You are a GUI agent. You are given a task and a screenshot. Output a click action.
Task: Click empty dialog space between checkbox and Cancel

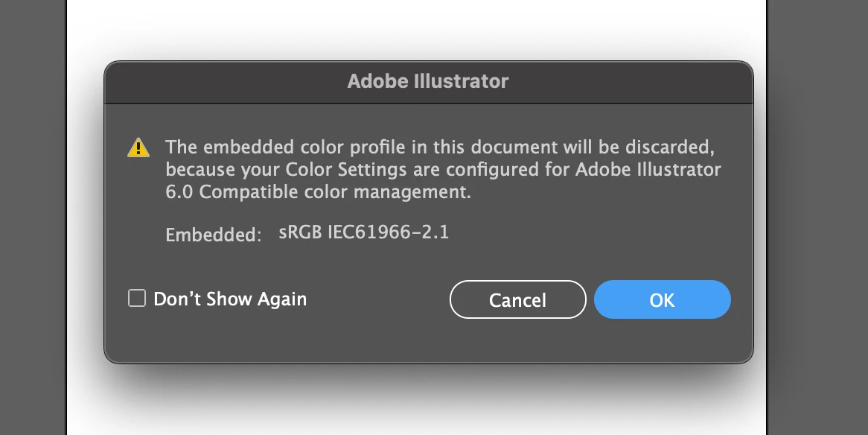378,299
